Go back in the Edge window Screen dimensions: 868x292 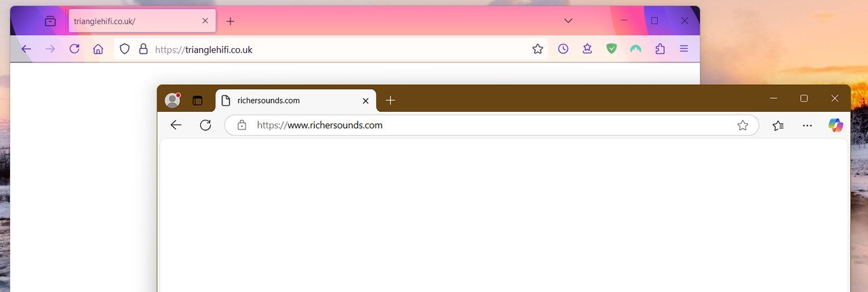[176, 125]
